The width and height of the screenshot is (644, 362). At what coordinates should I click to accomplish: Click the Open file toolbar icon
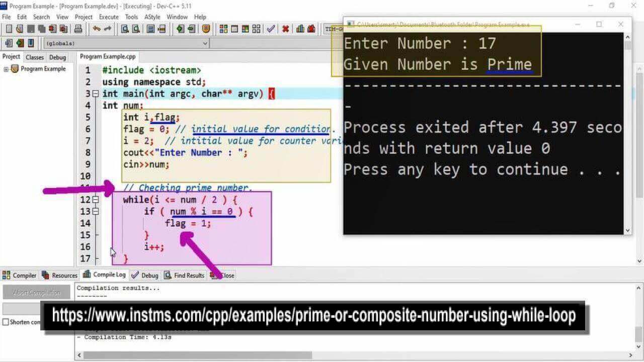pyautogui.click(x=20, y=29)
